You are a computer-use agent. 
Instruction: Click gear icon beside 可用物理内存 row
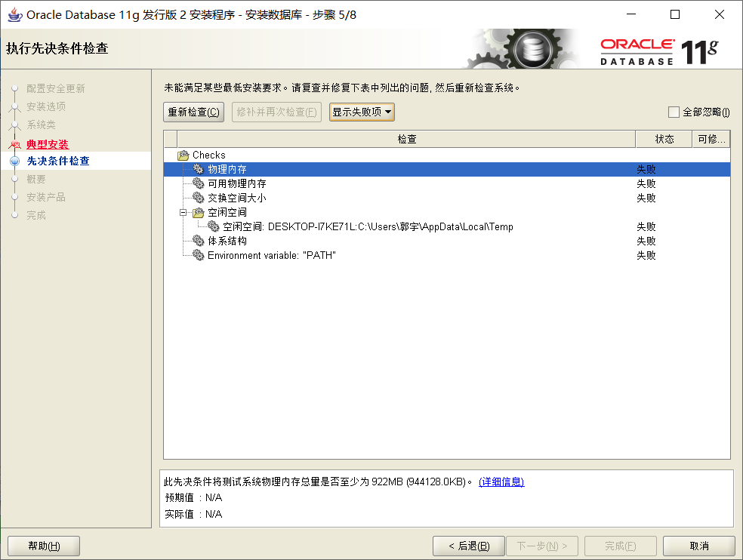[x=198, y=183]
